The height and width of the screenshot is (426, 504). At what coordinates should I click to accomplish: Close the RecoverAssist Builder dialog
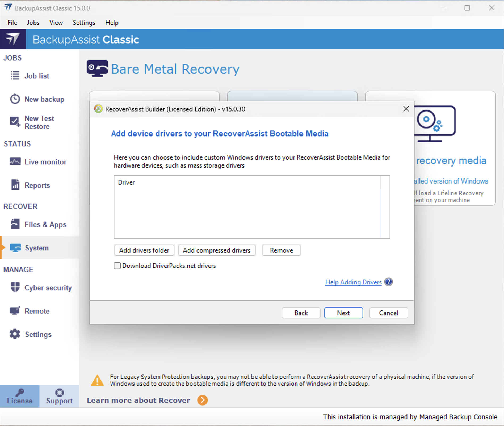(406, 109)
